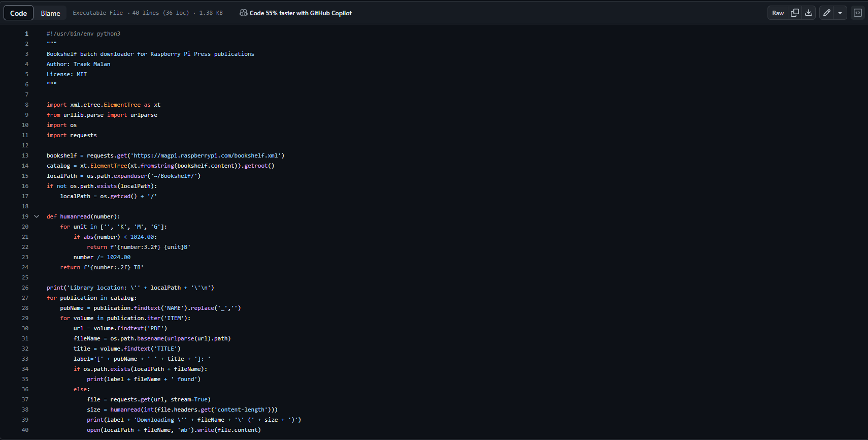Click the 'from urllib.parse import urlparse' line

tap(102, 115)
